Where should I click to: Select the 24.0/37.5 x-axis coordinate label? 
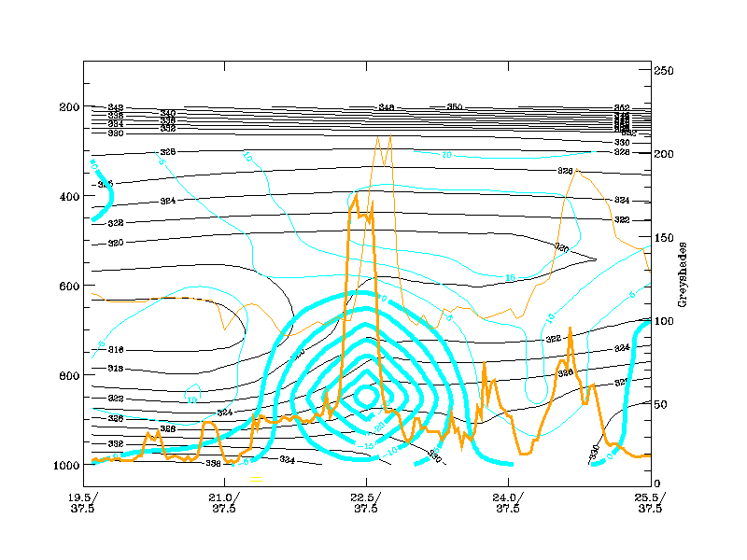(x=508, y=503)
